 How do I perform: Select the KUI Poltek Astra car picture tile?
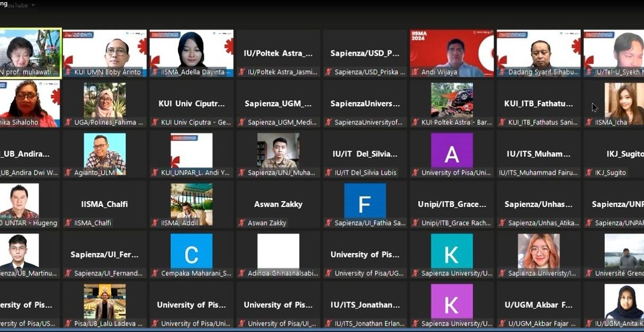pyautogui.click(x=452, y=100)
